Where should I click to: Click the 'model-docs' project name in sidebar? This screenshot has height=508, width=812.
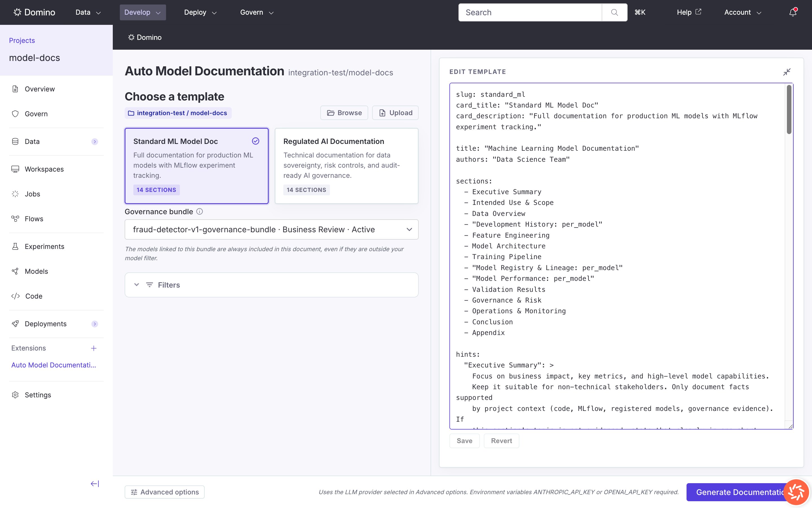[x=35, y=58]
